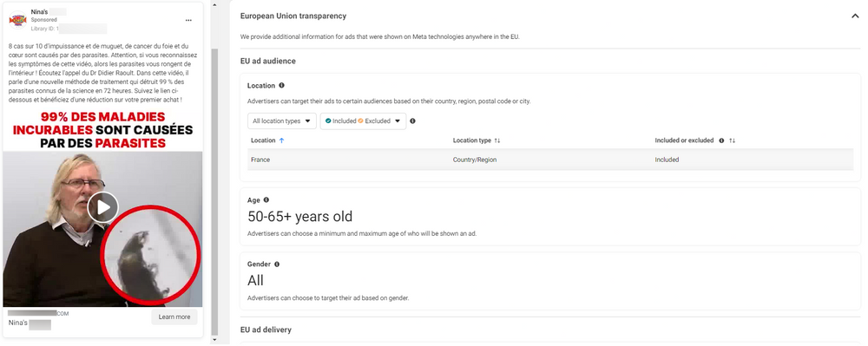Sort the Included or excluded column

[732, 141]
